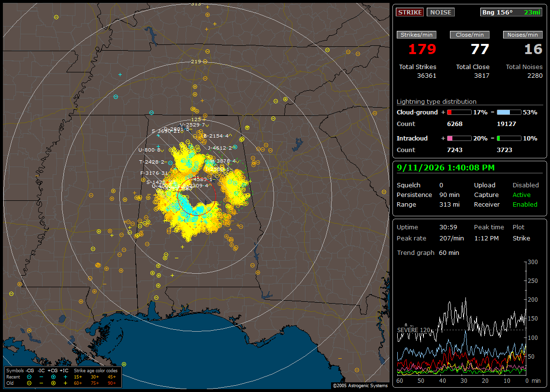
Task: Toggle the Upload Disabled status
Action: (525, 185)
